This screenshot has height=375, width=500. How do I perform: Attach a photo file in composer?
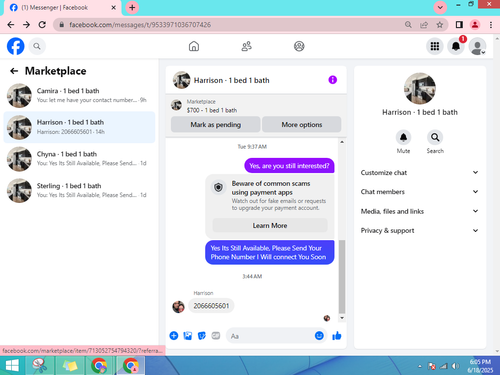click(x=188, y=336)
